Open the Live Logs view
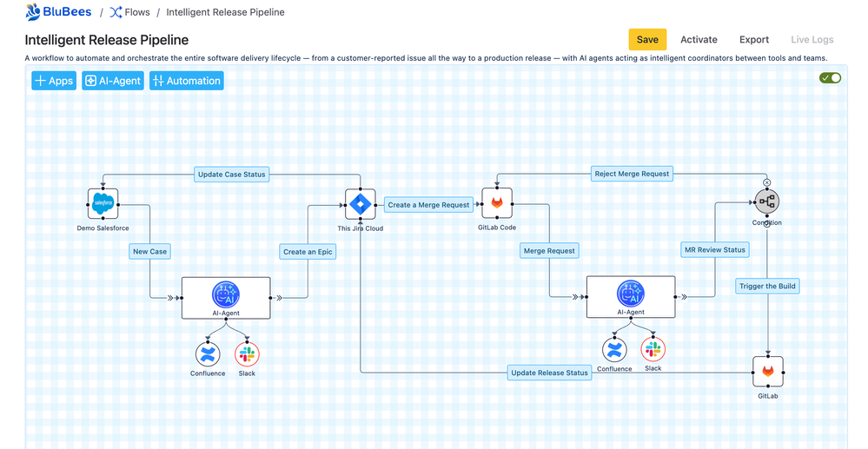This screenshot has width=868, height=449. (x=812, y=39)
